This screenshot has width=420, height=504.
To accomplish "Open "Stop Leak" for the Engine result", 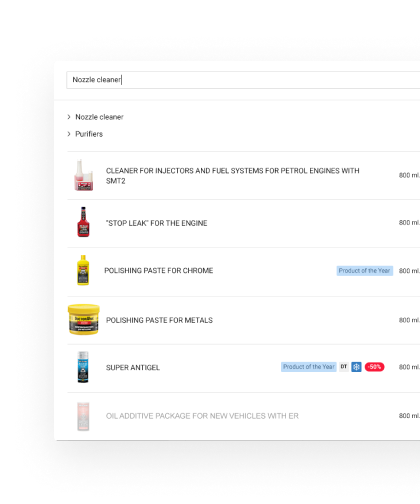I will pos(157,223).
